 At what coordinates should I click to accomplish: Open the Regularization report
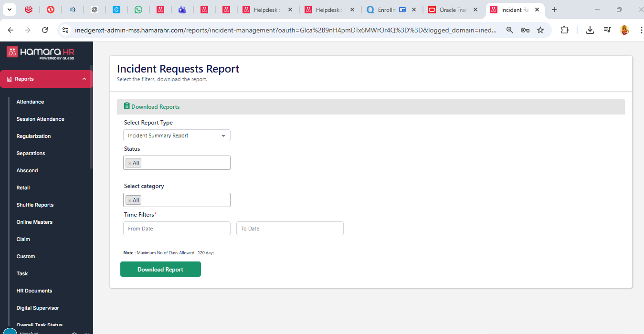click(x=33, y=136)
